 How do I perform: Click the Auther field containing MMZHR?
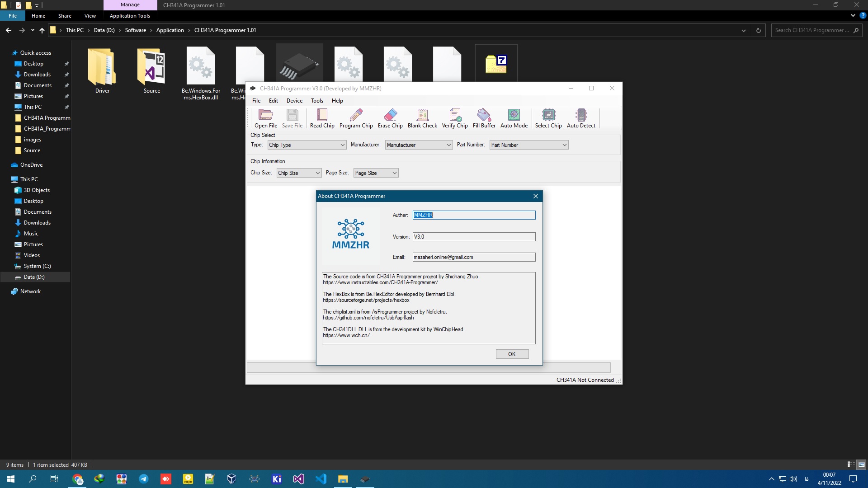474,215
